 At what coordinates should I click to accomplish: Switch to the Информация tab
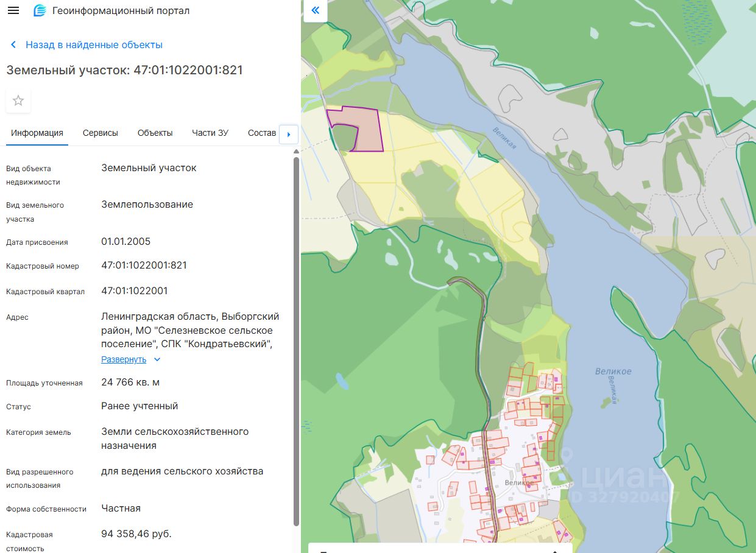pos(37,133)
